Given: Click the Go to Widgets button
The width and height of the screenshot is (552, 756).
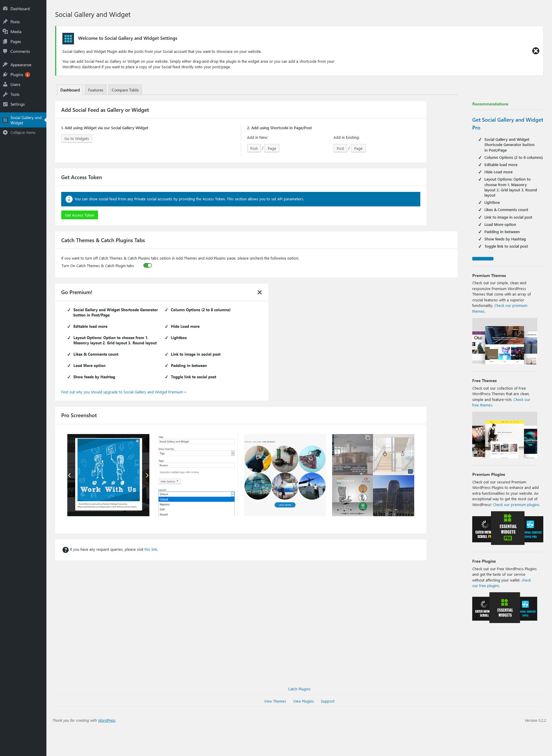Looking at the screenshot, I should [77, 138].
